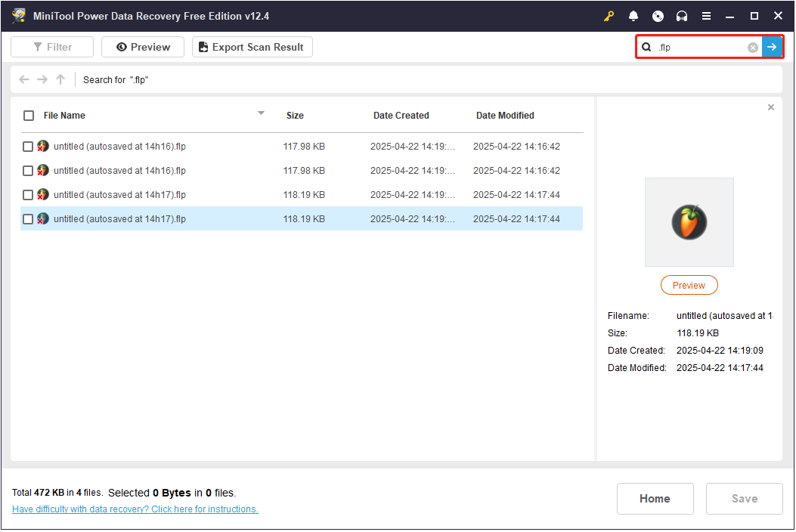
Task: Click the Date Created value 2025-04-22 14:19:09
Action: [x=720, y=351]
